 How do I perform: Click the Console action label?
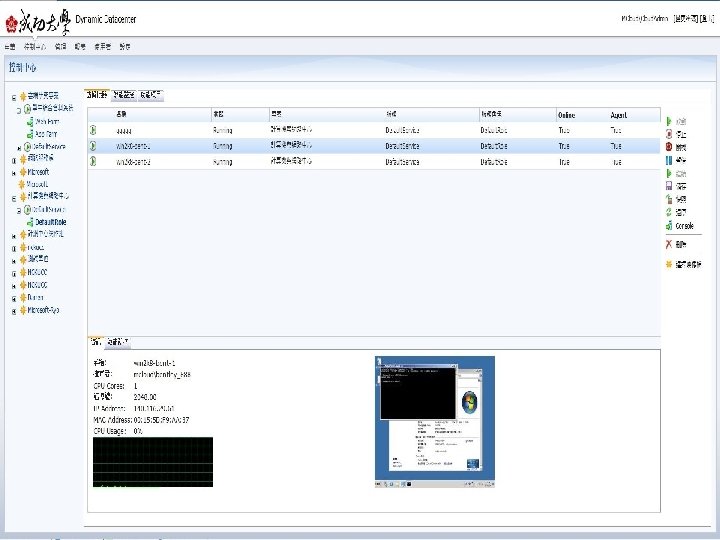pyautogui.click(x=684, y=226)
